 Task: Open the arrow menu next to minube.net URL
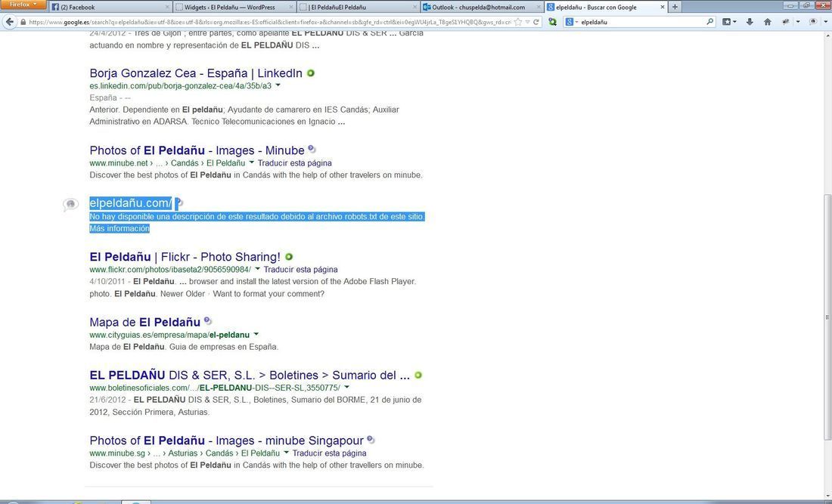[252, 162]
